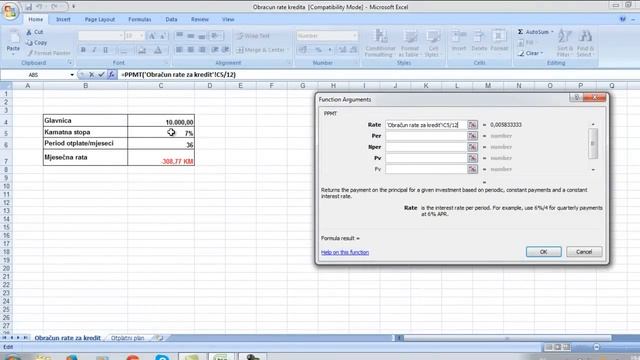
Task: Click the Increase Decimal icon
Action: pyautogui.click(x=342, y=50)
